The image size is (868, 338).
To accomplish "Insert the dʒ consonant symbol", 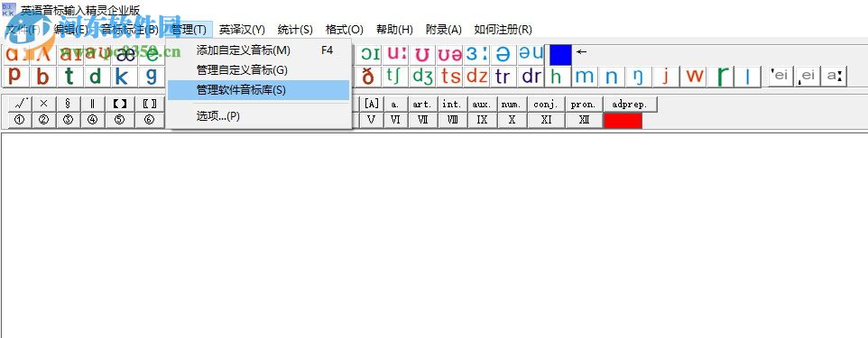I will [x=422, y=76].
